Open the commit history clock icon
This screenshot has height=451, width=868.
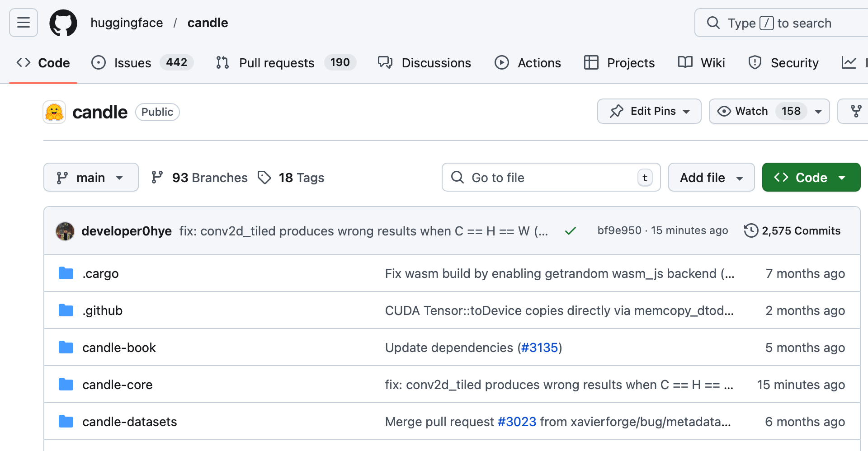751,230
